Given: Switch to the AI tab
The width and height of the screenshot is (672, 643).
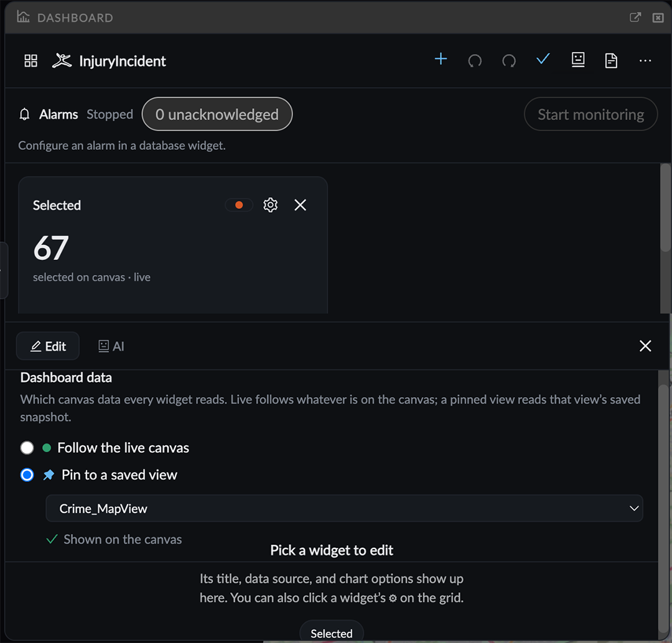Looking at the screenshot, I should click(111, 346).
